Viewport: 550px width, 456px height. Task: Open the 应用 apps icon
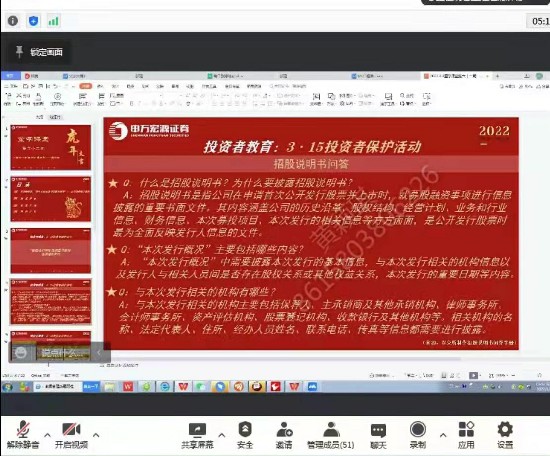(x=466, y=435)
